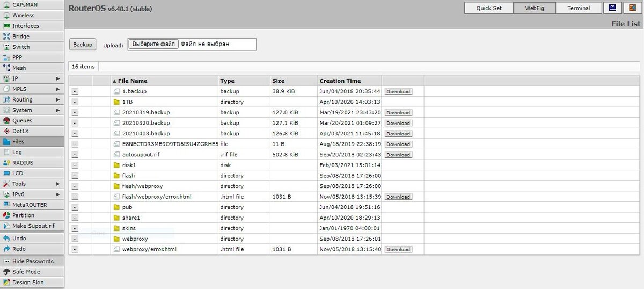Switch to the Quick Set tab

(x=489, y=8)
